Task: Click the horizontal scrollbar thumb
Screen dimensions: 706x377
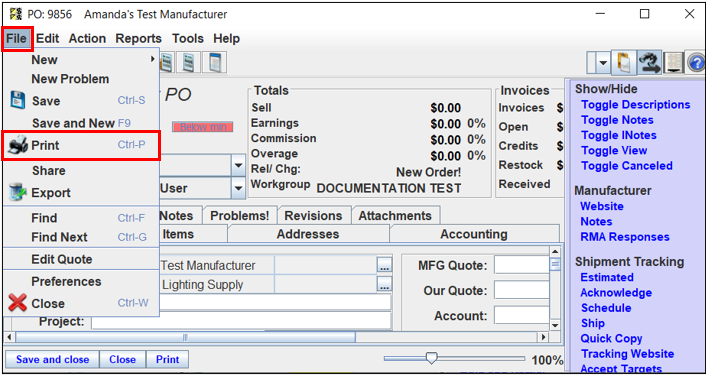Action: 185,337
